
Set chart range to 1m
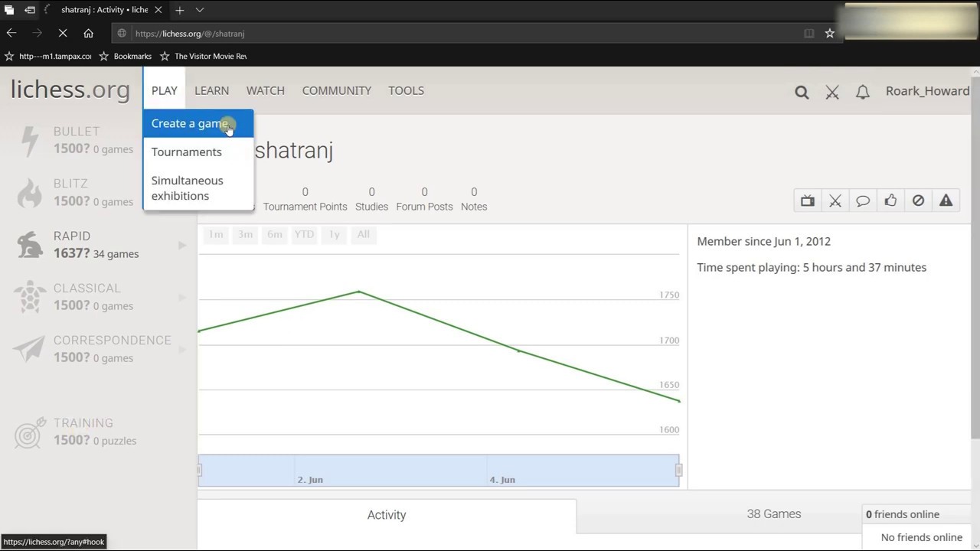(x=216, y=234)
